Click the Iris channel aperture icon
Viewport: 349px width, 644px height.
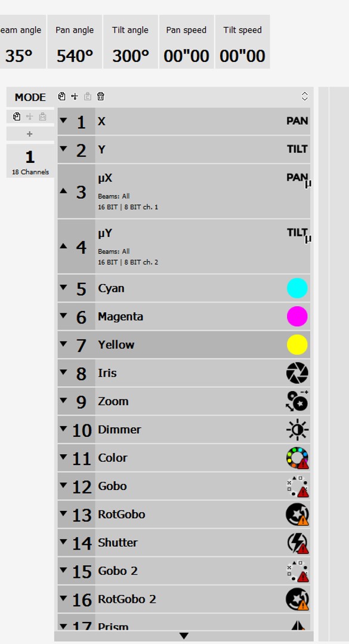(x=297, y=373)
